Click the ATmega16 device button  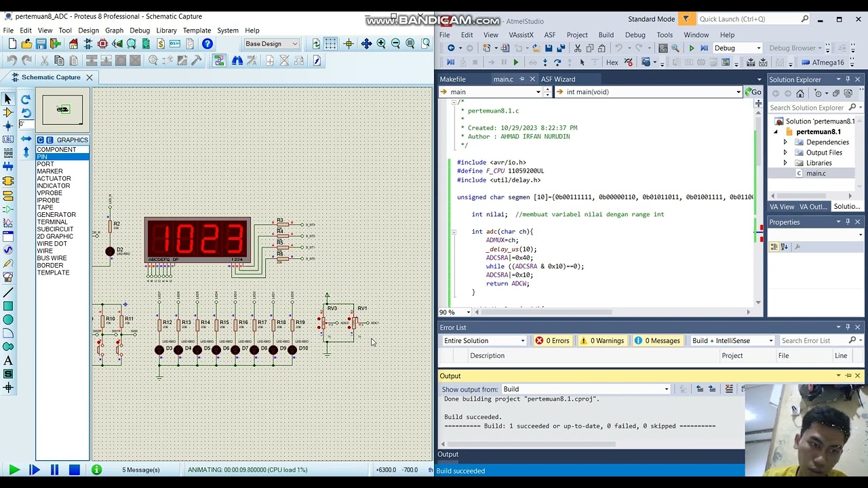823,62
